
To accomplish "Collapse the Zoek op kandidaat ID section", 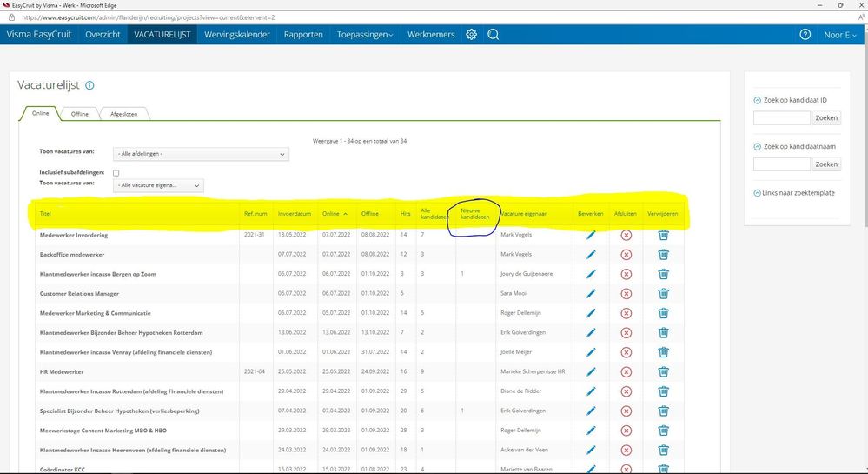I will [758, 100].
